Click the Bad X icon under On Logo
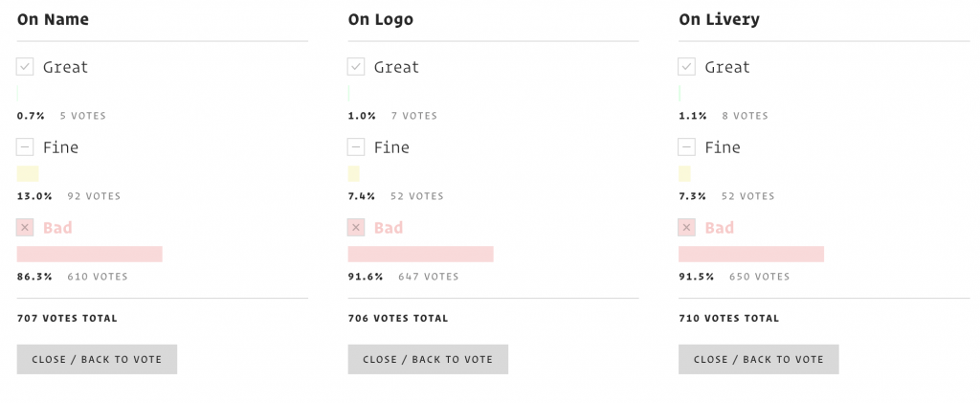This screenshot has height=403, width=980. click(x=356, y=228)
